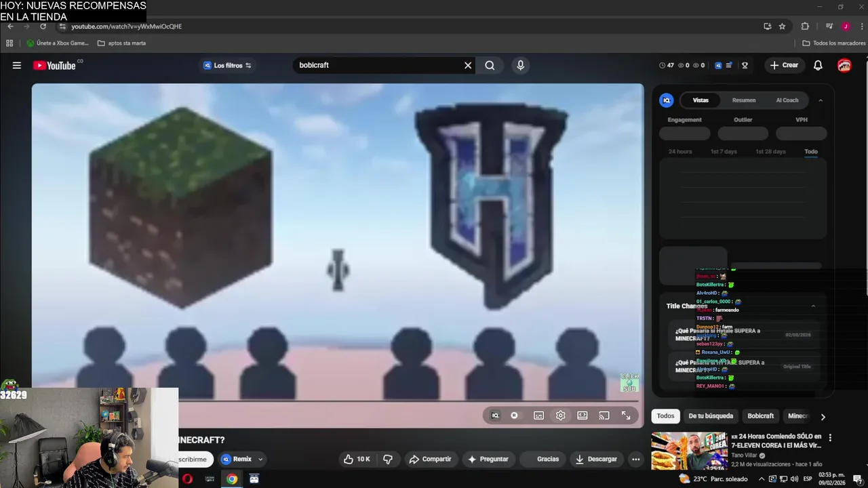Click the Descargar download button
Image resolution: width=868 pixels, height=488 pixels.
pyautogui.click(x=597, y=459)
